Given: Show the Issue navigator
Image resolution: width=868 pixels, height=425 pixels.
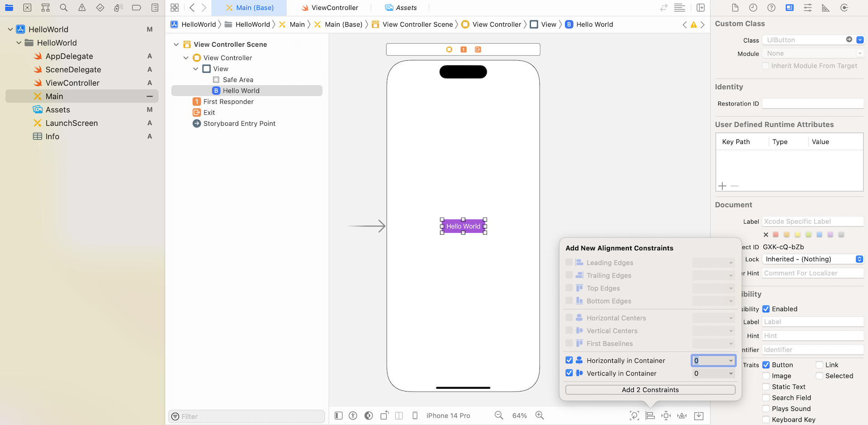Looking at the screenshot, I should tap(82, 7).
